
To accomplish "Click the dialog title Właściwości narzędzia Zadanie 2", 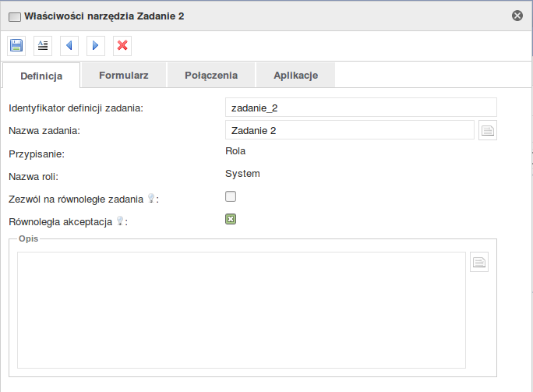I will pyautogui.click(x=104, y=16).
